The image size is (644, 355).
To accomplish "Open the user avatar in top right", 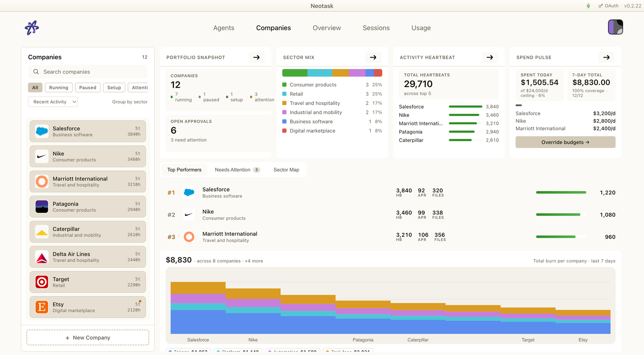I will [615, 27].
